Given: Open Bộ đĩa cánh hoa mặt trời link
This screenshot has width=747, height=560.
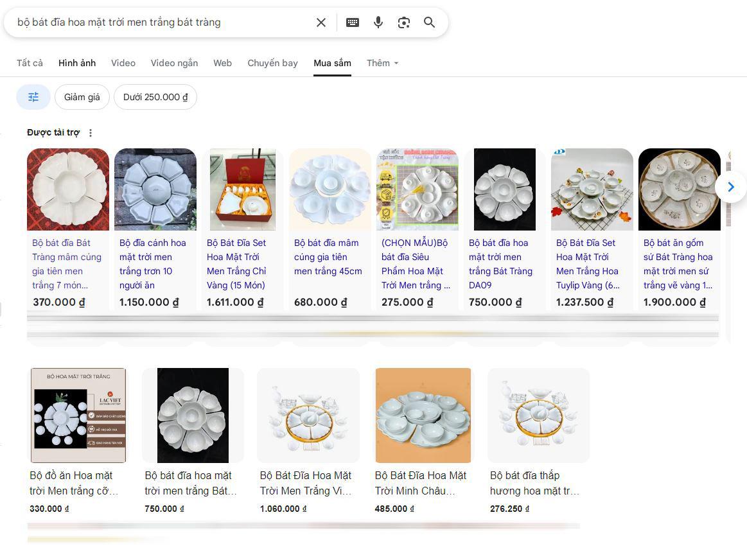Looking at the screenshot, I should 153,263.
